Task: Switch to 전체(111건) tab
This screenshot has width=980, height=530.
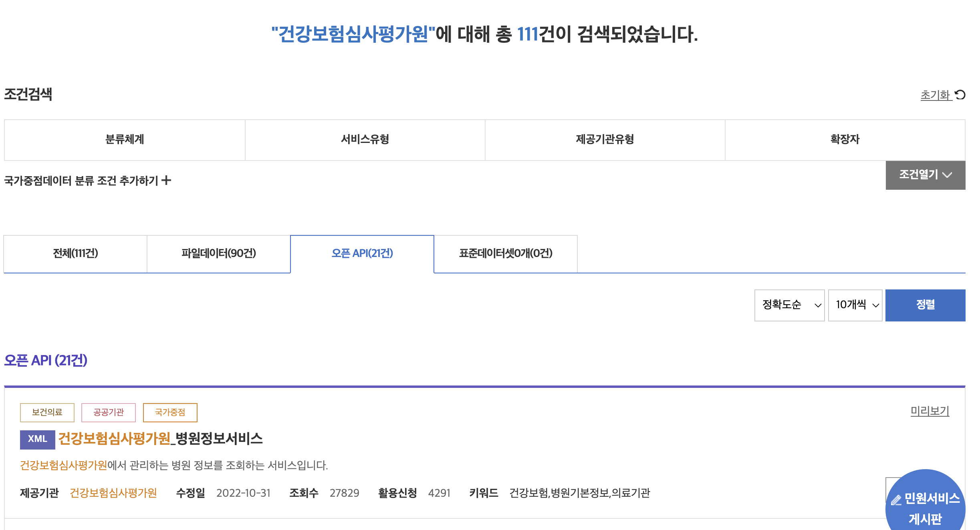Action: tap(75, 253)
